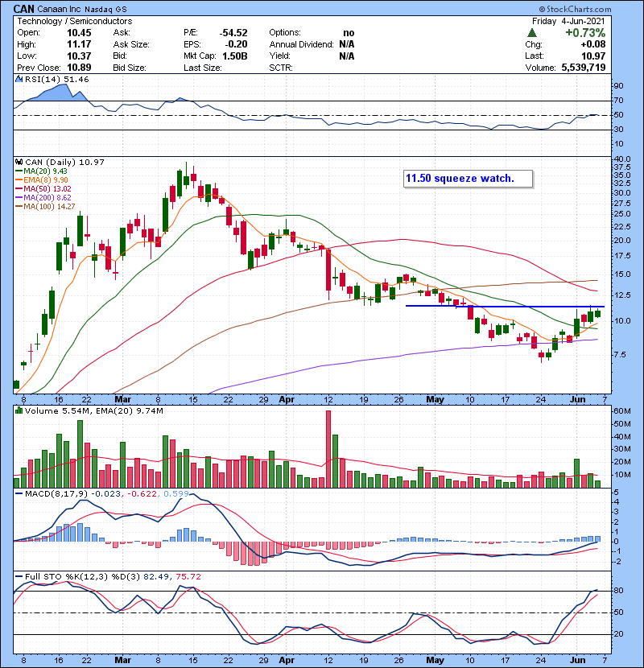This screenshot has height=668, width=644.
Task: Click the MACD histogram value 0.599
Action: tap(175, 493)
